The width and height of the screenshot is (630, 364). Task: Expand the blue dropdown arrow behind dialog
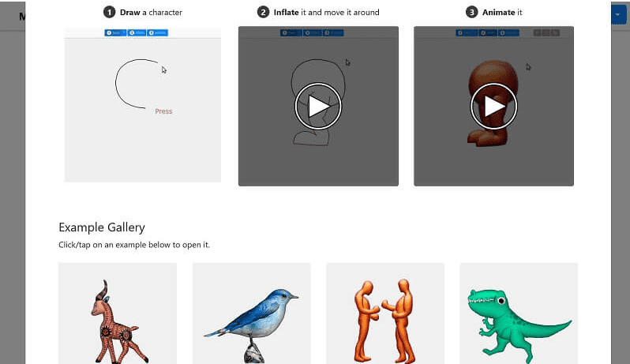[x=618, y=15]
